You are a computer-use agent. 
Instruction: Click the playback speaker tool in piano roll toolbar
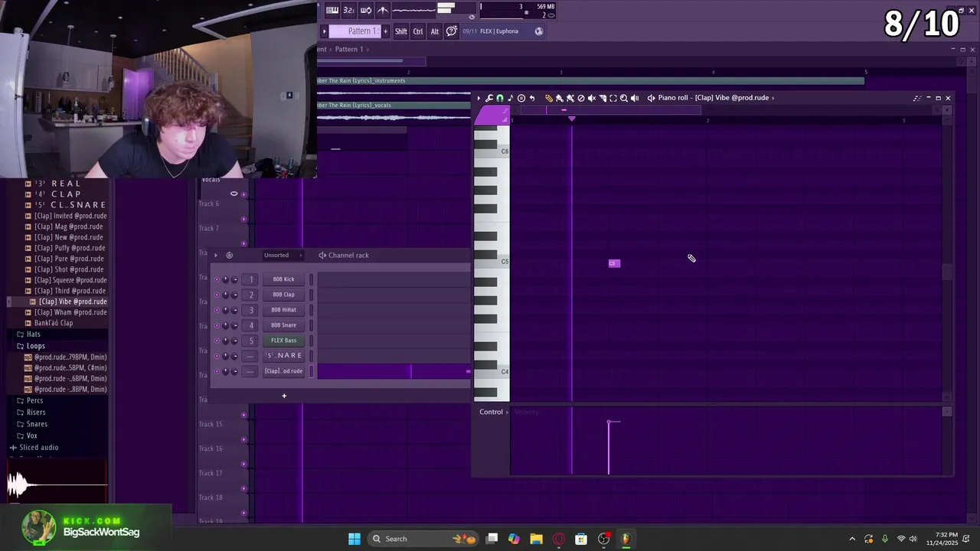[x=635, y=98]
